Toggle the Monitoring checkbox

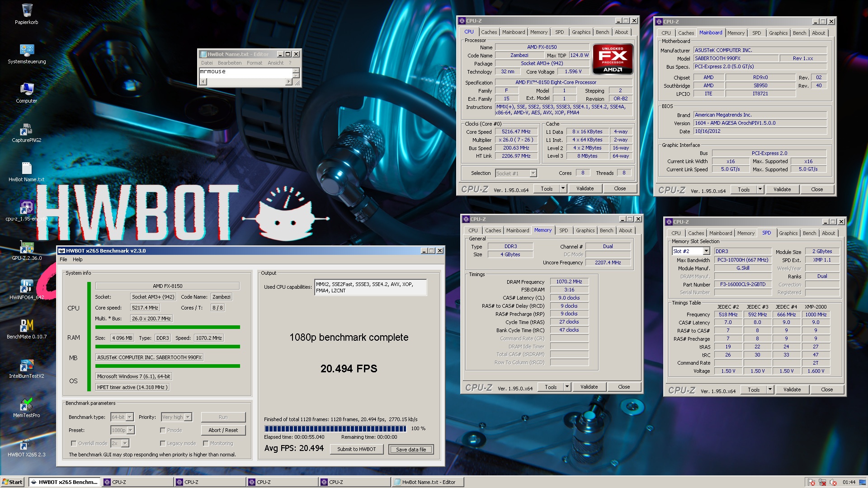206,443
